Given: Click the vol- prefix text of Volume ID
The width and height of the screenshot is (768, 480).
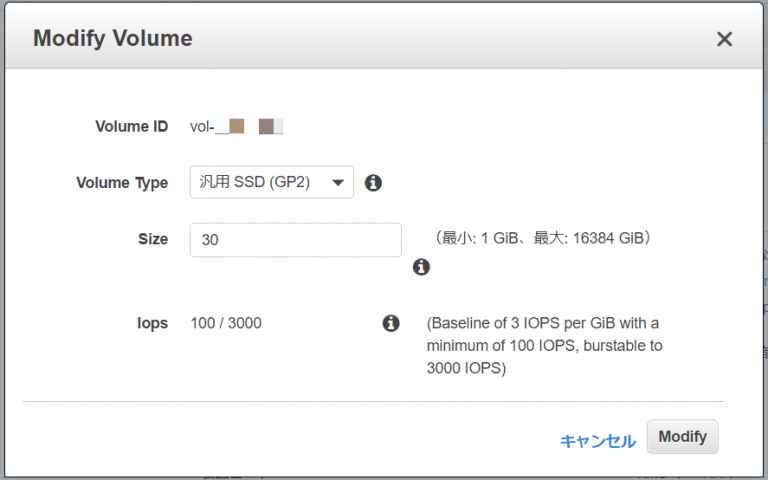Looking at the screenshot, I should tap(202, 127).
